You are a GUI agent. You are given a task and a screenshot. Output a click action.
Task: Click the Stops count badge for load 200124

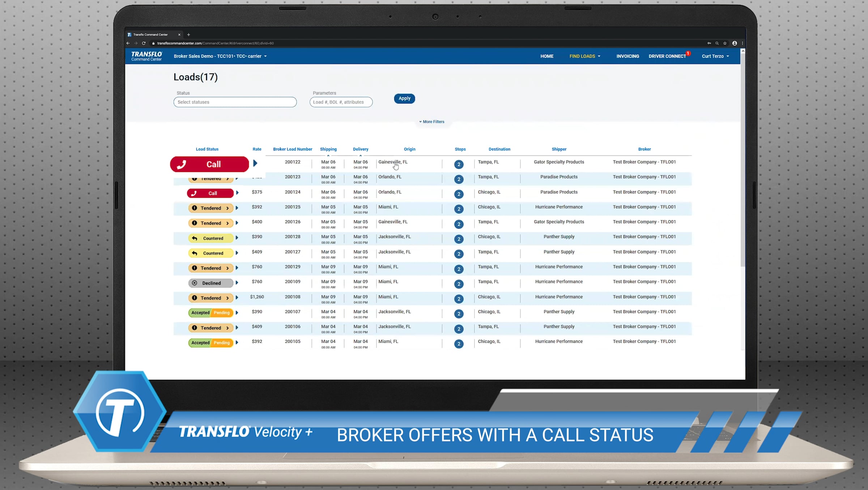(459, 194)
